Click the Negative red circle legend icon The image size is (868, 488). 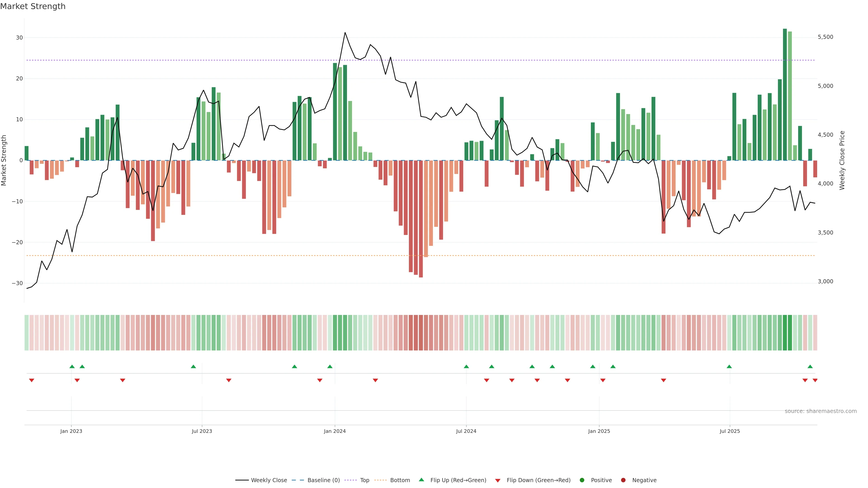623,480
